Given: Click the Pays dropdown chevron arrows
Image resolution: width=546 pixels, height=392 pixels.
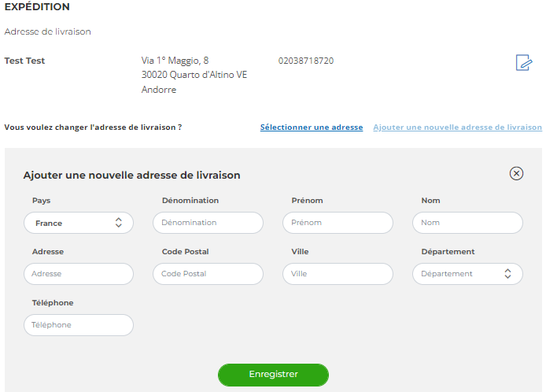Looking at the screenshot, I should pos(119,223).
